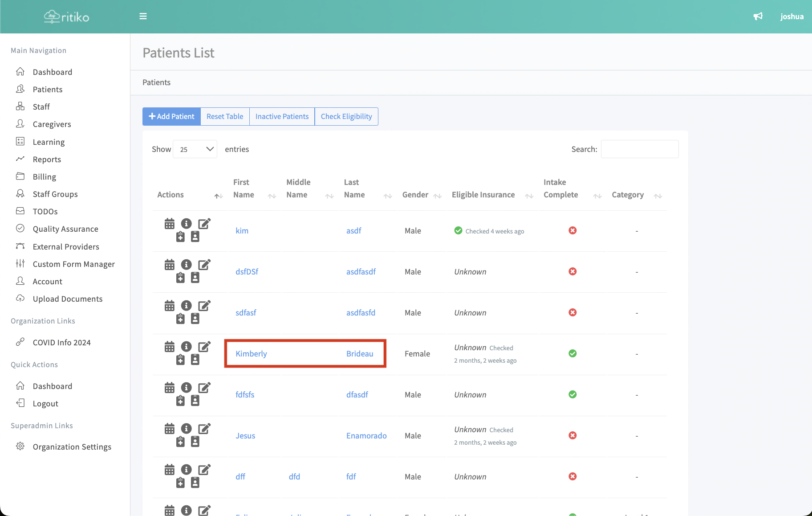Click calendar icon in fdfsfs row

[170, 388]
